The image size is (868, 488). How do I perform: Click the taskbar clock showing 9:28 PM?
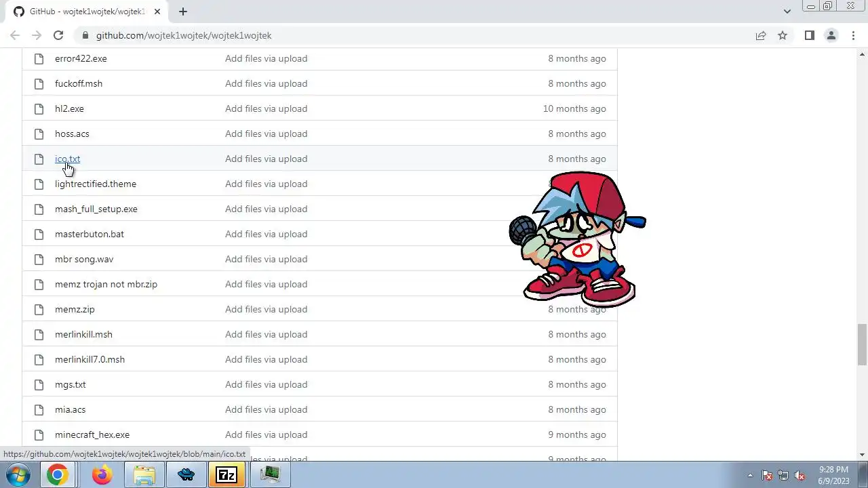(x=833, y=475)
